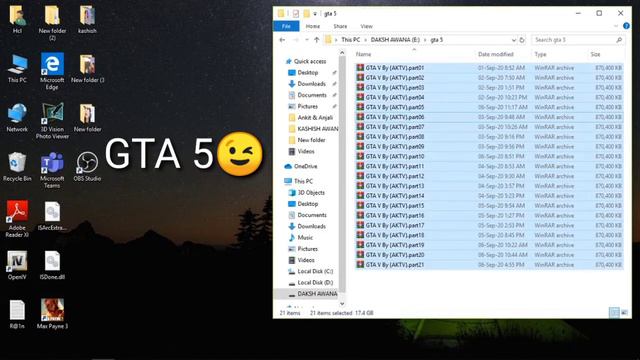
Task: Switch to details view layout
Action: tap(614, 313)
